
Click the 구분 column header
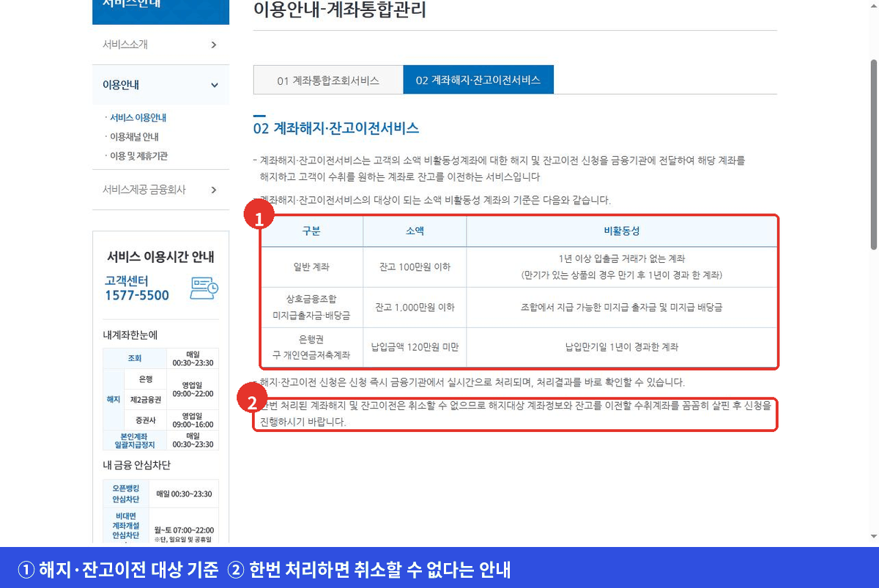click(311, 231)
